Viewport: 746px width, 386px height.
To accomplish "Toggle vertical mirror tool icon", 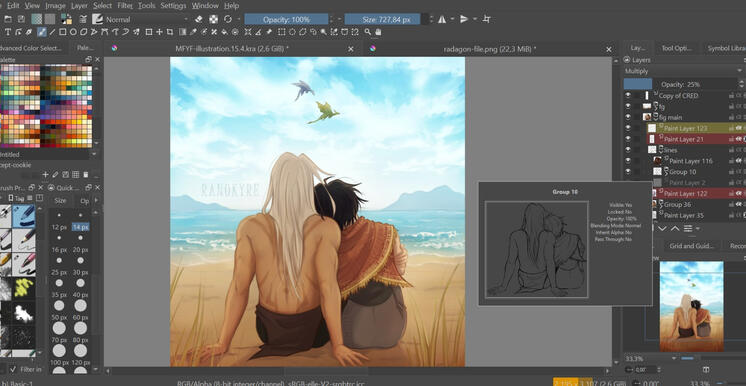I will click(464, 19).
